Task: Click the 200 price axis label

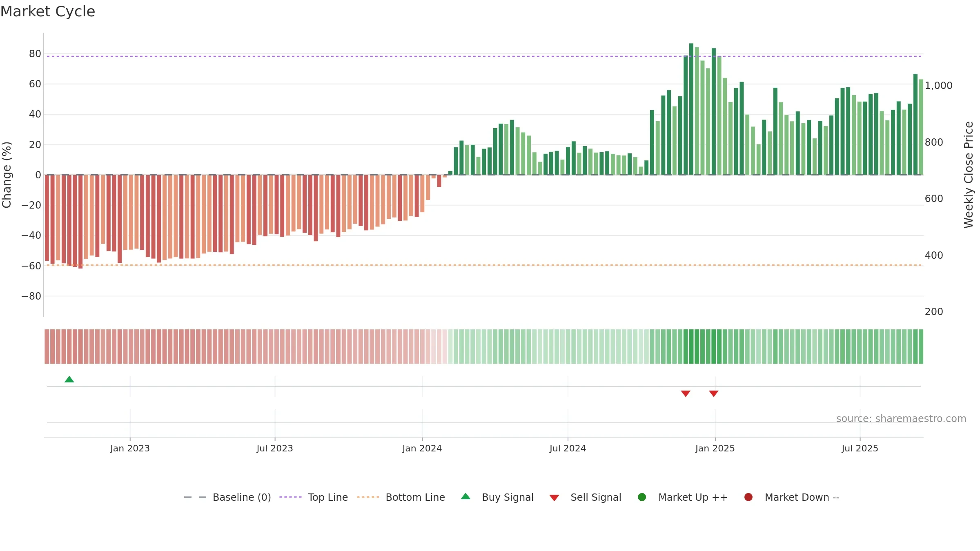Action: [934, 312]
